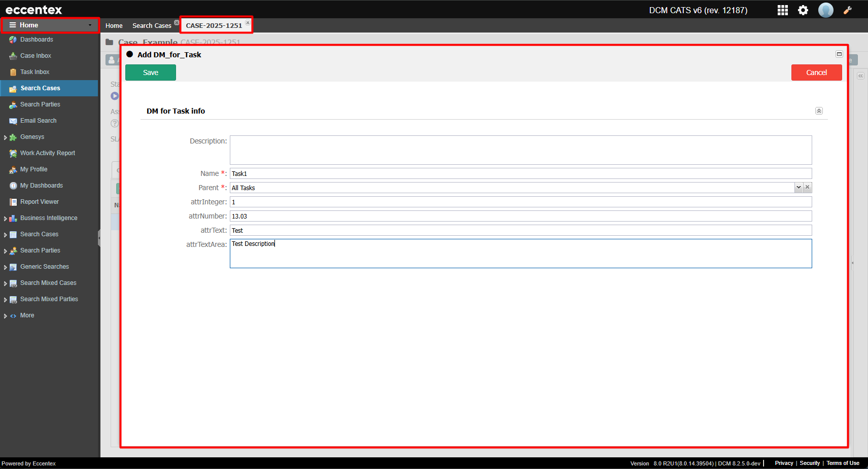
Task: Expand the Generic Searches node
Action: point(5,267)
